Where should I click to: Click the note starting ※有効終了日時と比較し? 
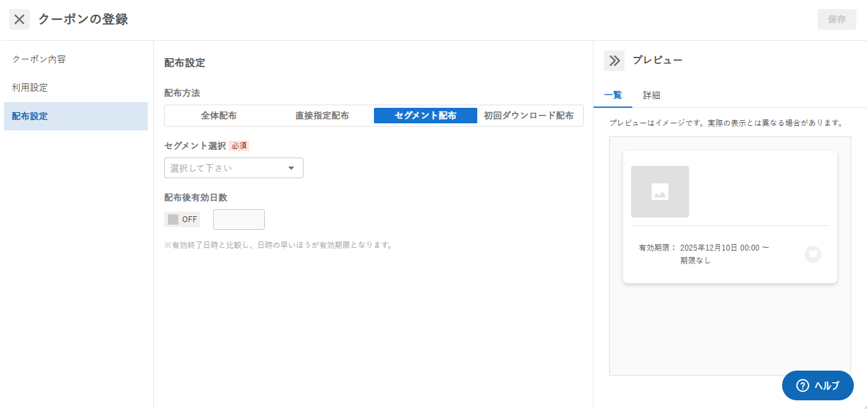278,245
